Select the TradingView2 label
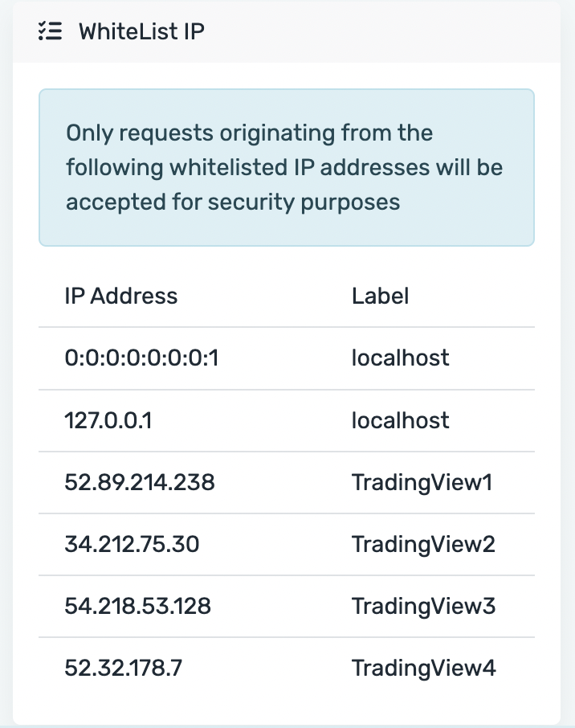This screenshot has width=575, height=728. click(x=424, y=544)
